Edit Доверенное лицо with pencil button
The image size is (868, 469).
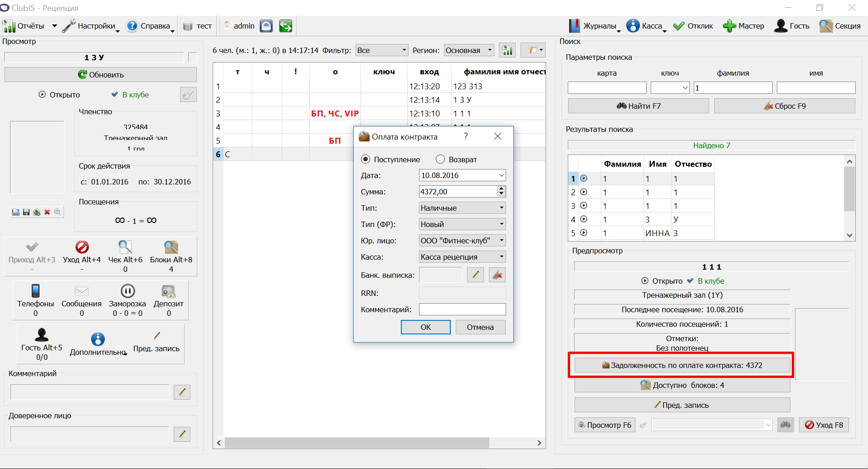pos(182,434)
